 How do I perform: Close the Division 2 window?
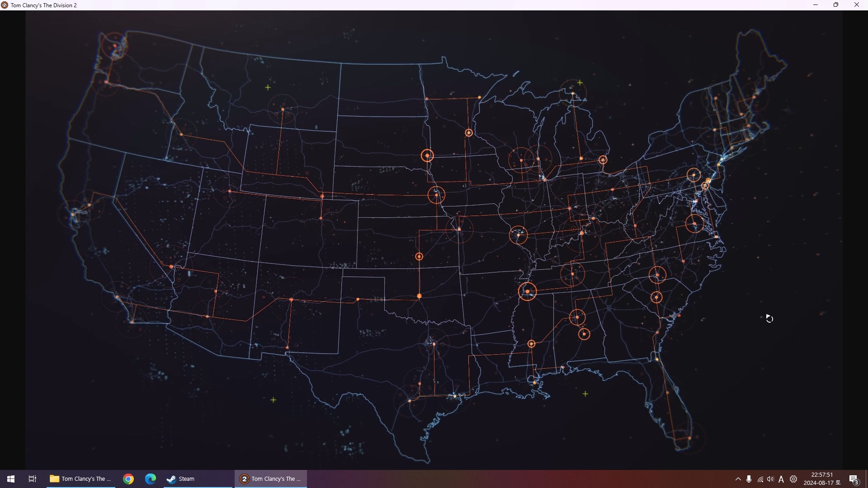pyautogui.click(x=857, y=5)
